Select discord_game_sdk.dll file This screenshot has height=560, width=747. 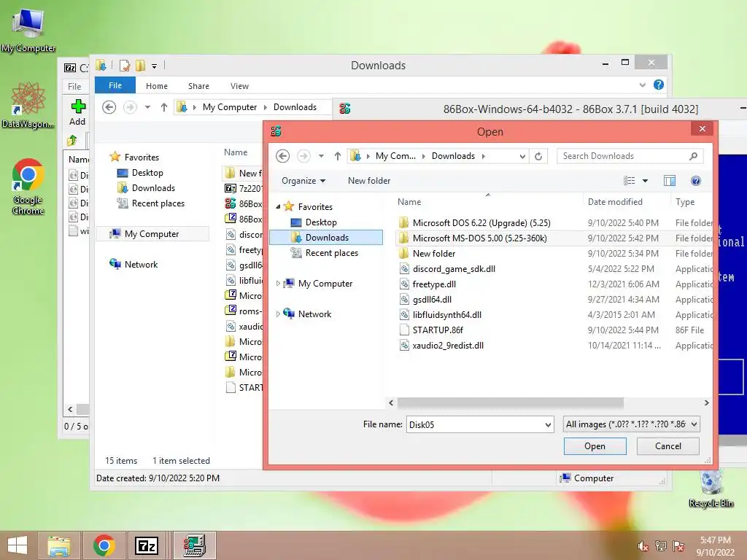coord(454,269)
